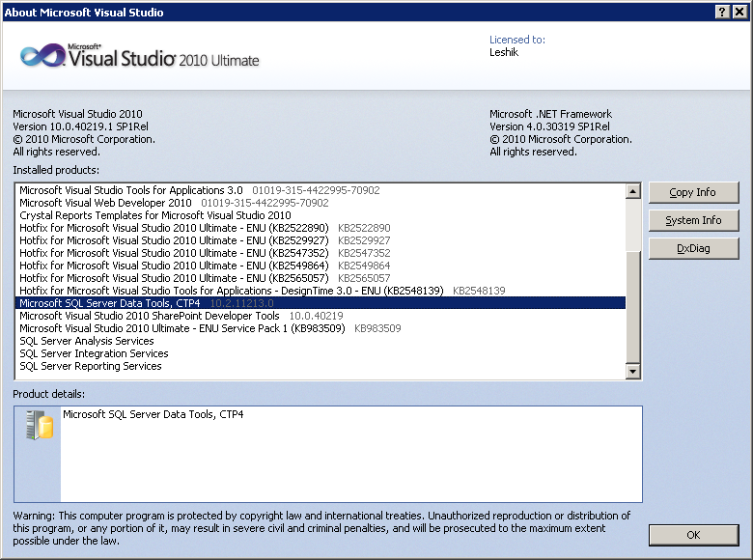Select Hotfix KB2529927 entry

[321, 240]
